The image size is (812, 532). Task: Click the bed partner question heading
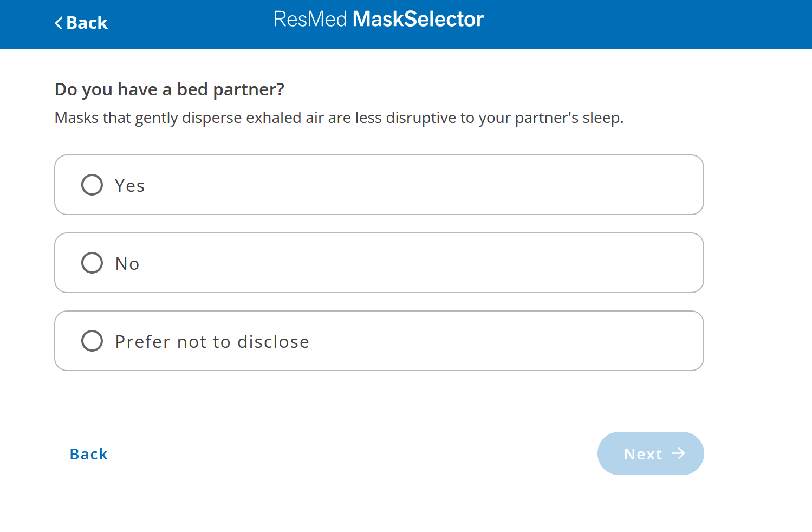[169, 89]
